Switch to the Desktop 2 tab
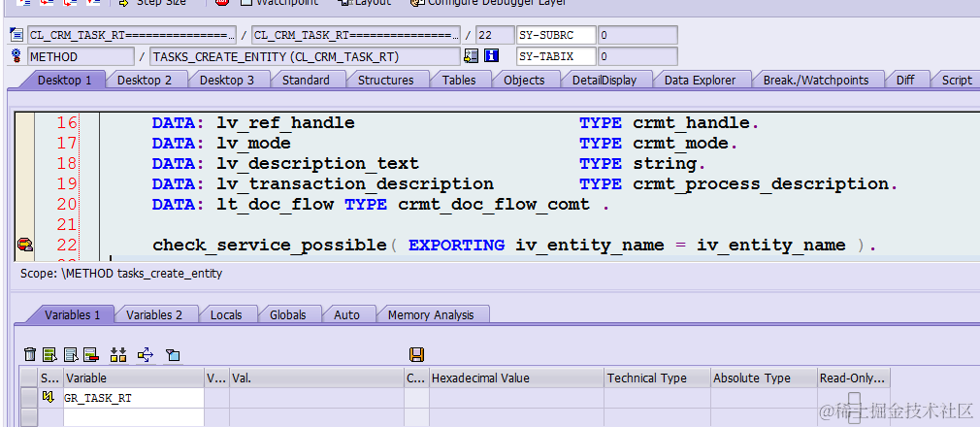Viewport: 980px width, 427px height. (145, 80)
